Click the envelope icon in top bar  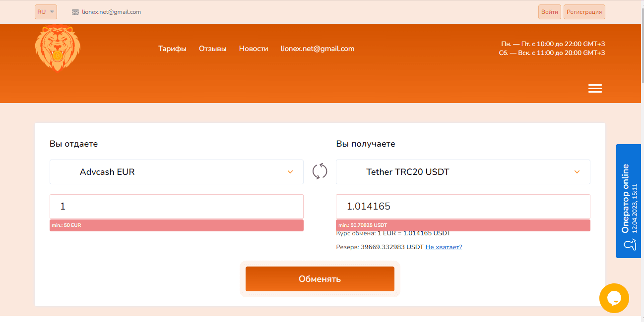coord(75,12)
